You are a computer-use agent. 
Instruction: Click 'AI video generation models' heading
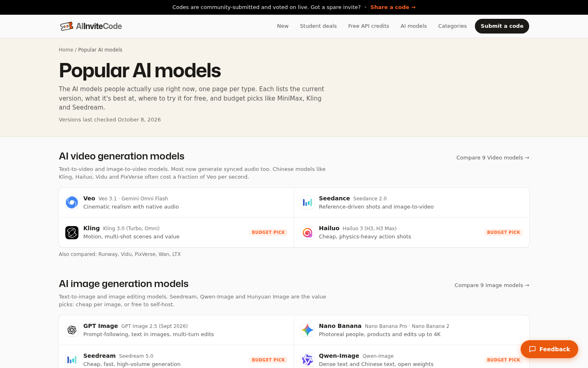click(x=122, y=156)
